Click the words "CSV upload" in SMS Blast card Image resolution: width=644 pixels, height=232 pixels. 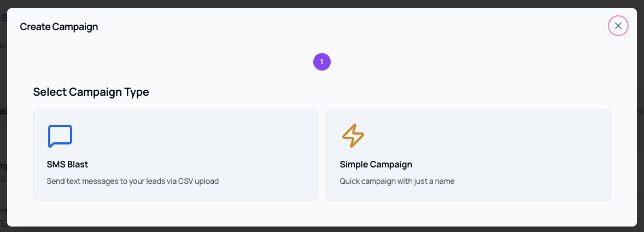click(199, 181)
